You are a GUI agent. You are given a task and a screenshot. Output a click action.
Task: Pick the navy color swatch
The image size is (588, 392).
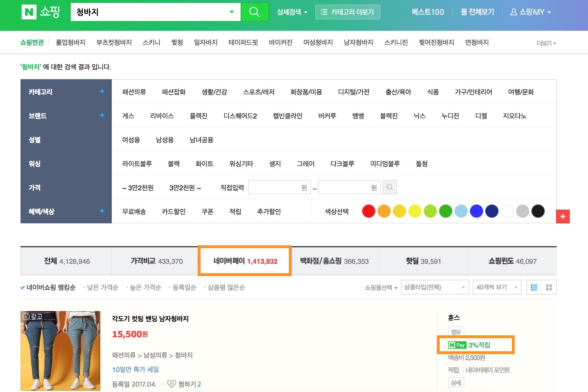(492, 211)
